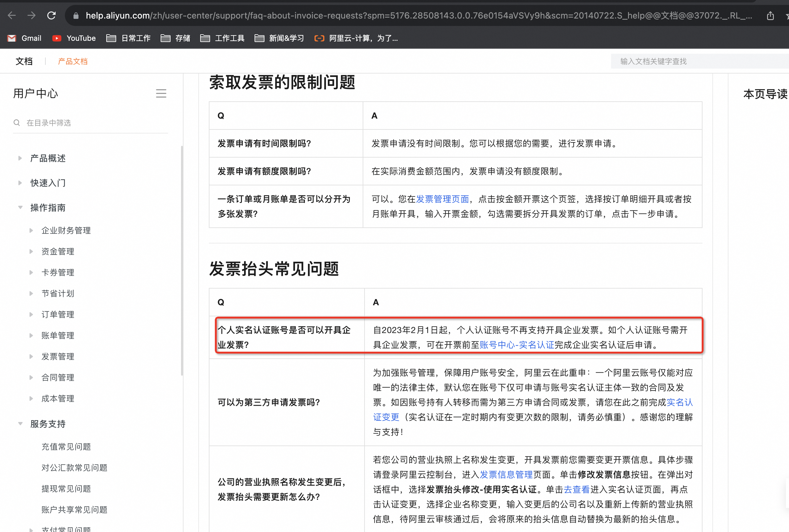Open the 工作工具 bookmark folder

click(x=222, y=38)
